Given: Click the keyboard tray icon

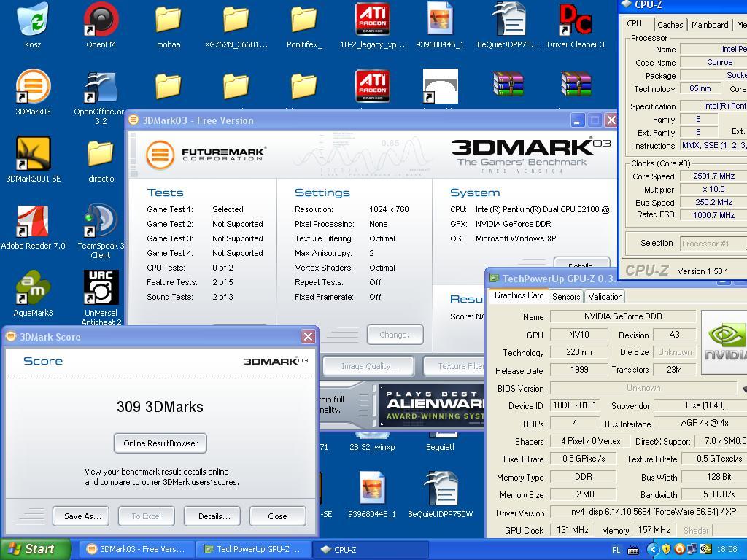Looking at the screenshot, I should coord(633,550).
